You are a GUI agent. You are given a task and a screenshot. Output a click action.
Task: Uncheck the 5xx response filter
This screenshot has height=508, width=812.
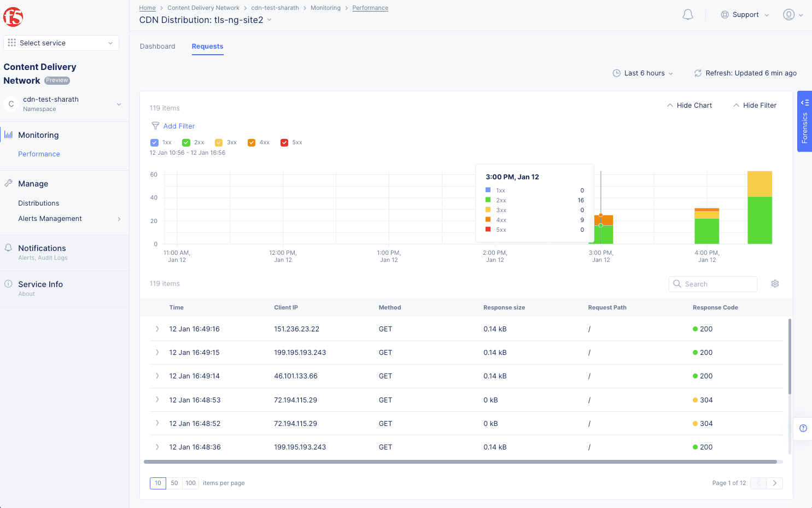pos(284,142)
